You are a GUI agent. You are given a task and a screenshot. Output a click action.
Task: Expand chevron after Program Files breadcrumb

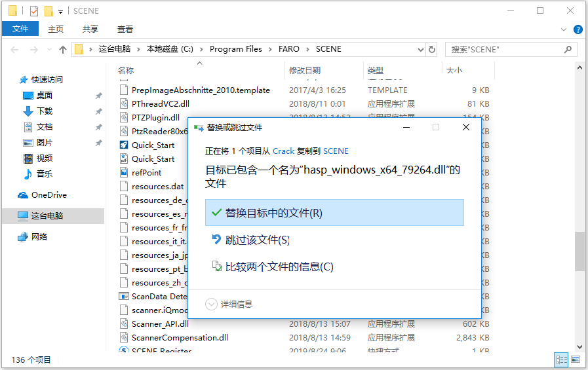click(x=270, y=49)
